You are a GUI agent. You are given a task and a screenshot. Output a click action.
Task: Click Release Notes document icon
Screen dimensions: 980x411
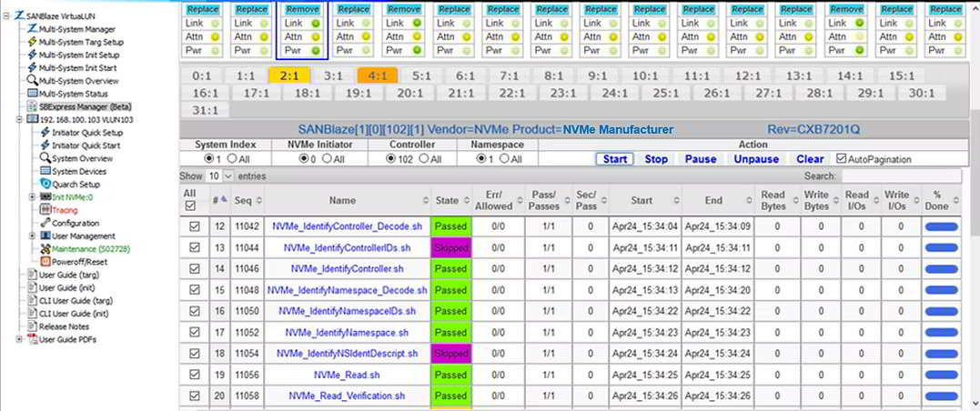click(33, 326)
